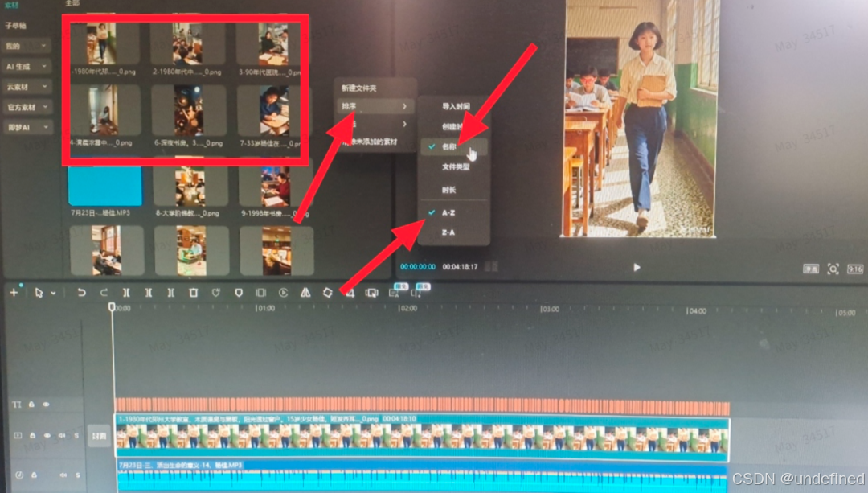Select the 4-清晨浓雾中 png thumbnail

tap(103, 111)
